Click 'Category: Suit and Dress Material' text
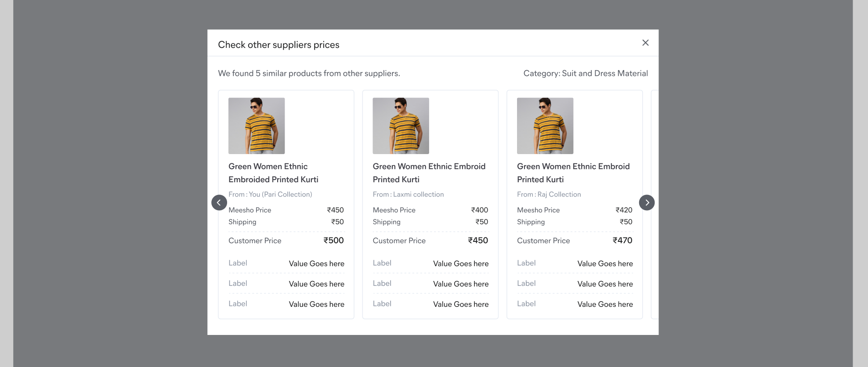Viewport: 868px width, 367px height. tap(586, 73)
